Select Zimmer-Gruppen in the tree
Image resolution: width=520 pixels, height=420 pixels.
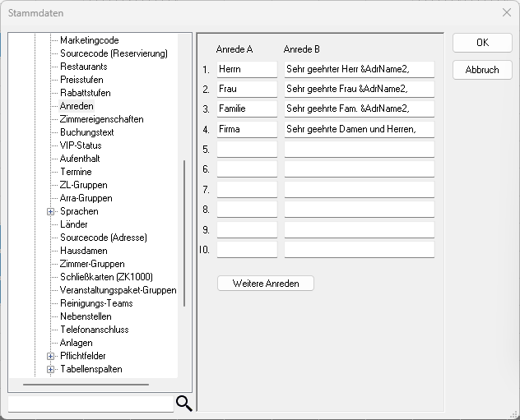[x=92, y=264]
